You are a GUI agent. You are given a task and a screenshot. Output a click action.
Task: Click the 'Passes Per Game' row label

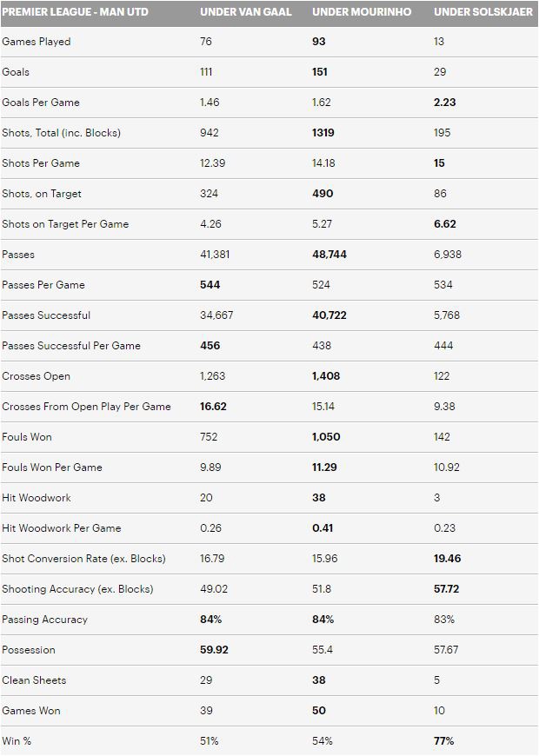[x=43, y=285]
